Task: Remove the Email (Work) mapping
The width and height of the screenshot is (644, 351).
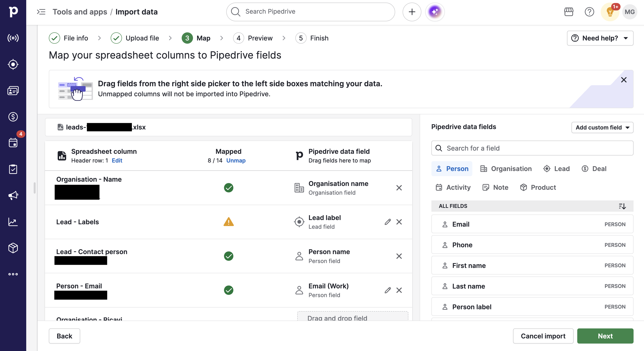Action: (399, 290)
